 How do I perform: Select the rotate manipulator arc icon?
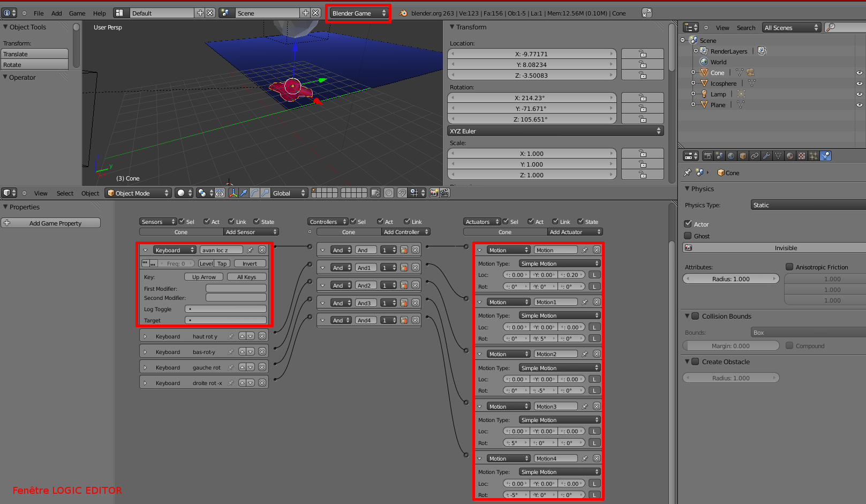tap(254, 193)
